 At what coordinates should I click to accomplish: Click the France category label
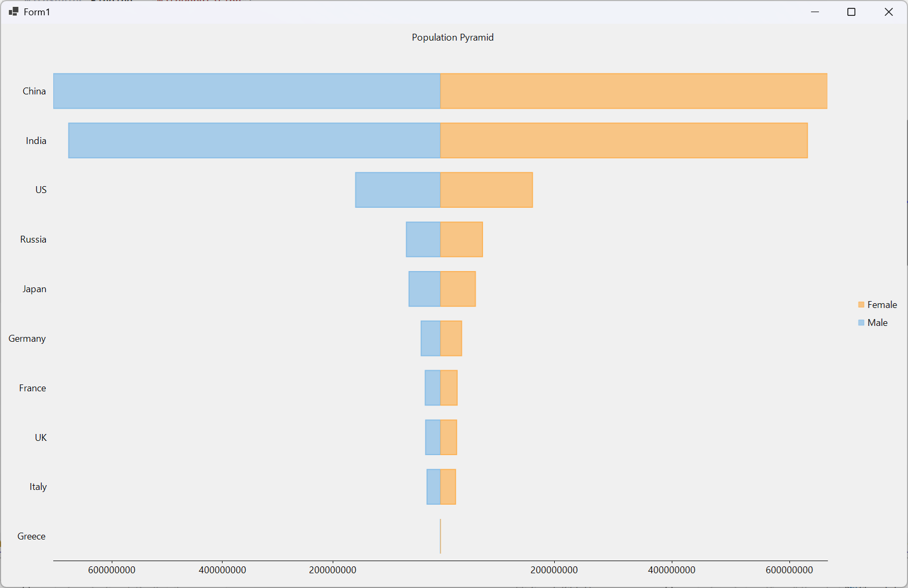tap(32, 388)
